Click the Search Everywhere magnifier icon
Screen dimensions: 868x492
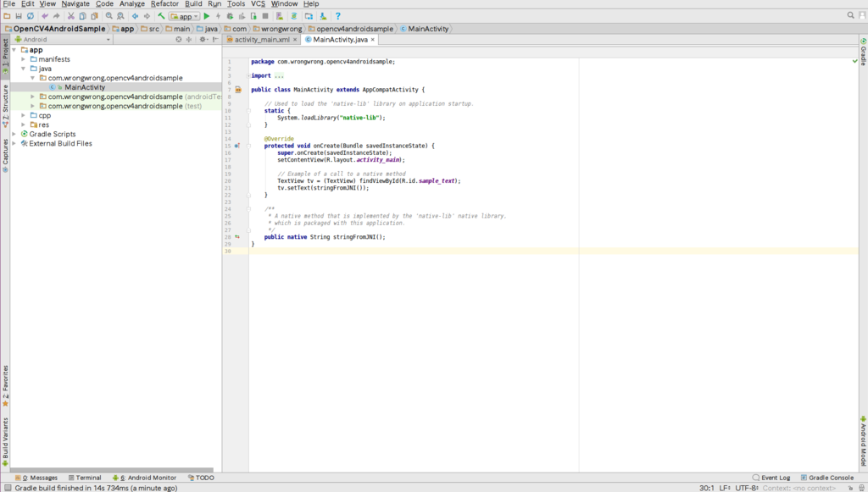(851, 15)
